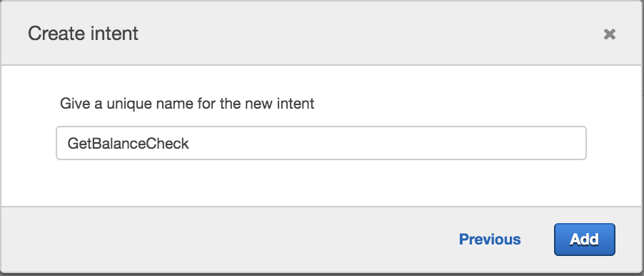The image size is (644, 276).
Task: Cancel intent creation using close icon
Action: click(x=610, y=34)
